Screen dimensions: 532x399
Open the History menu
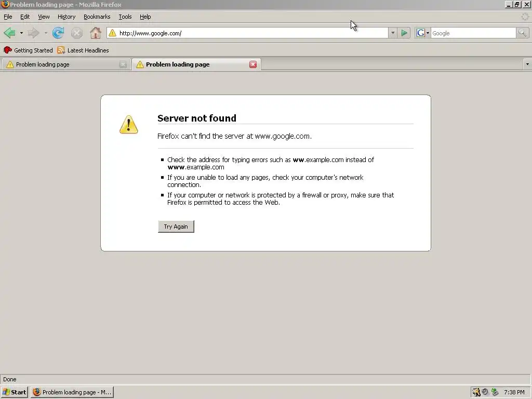tap(66, 17)
